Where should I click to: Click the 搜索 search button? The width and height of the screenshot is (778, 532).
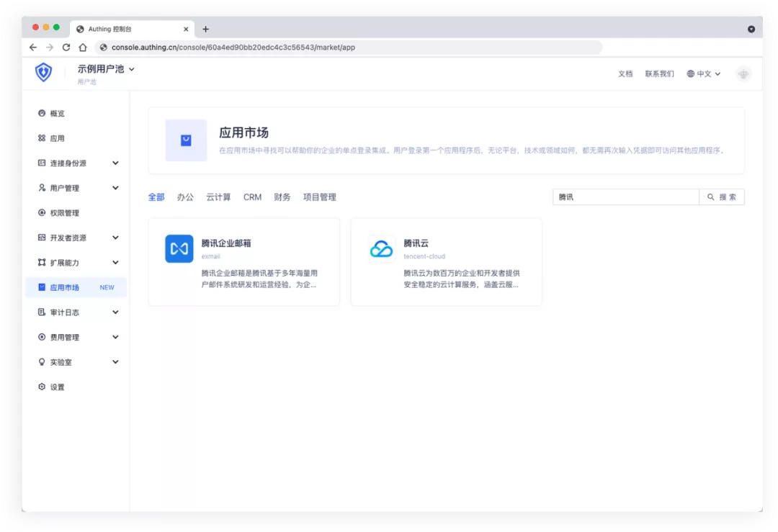[x=722, y=197]
